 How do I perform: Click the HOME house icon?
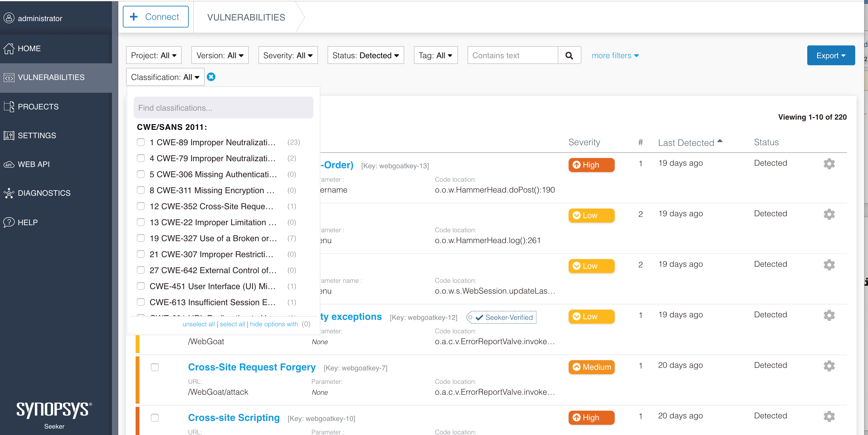pyautogui.click(x=9, y=49)
